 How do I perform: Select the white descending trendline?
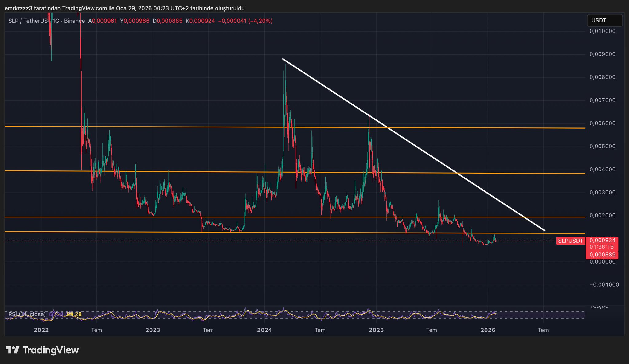coord(413,145)
